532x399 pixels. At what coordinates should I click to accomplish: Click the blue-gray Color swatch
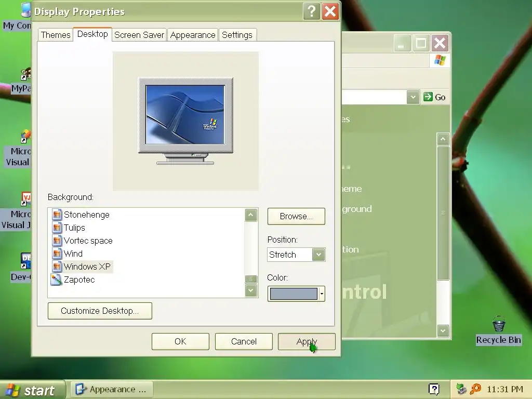(294, 294)
